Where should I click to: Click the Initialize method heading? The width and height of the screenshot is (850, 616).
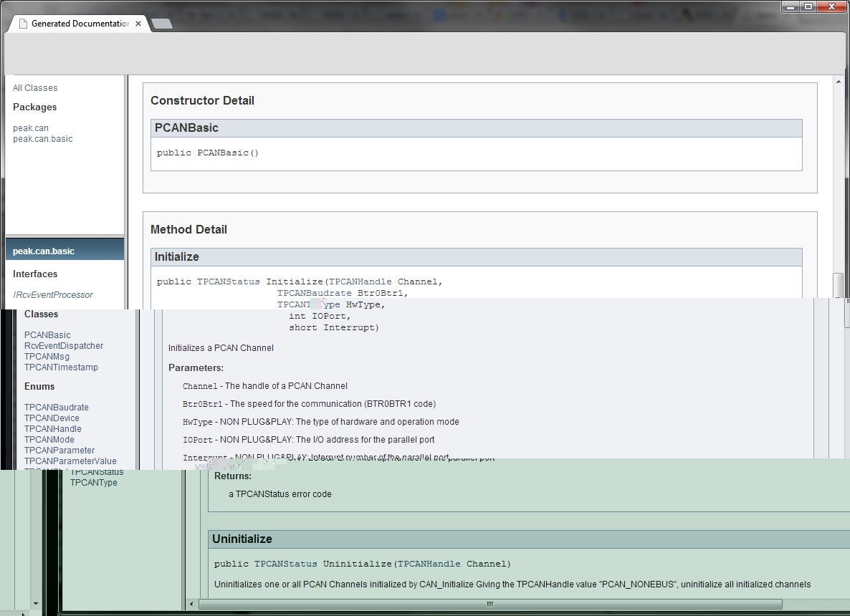(177, 257)
